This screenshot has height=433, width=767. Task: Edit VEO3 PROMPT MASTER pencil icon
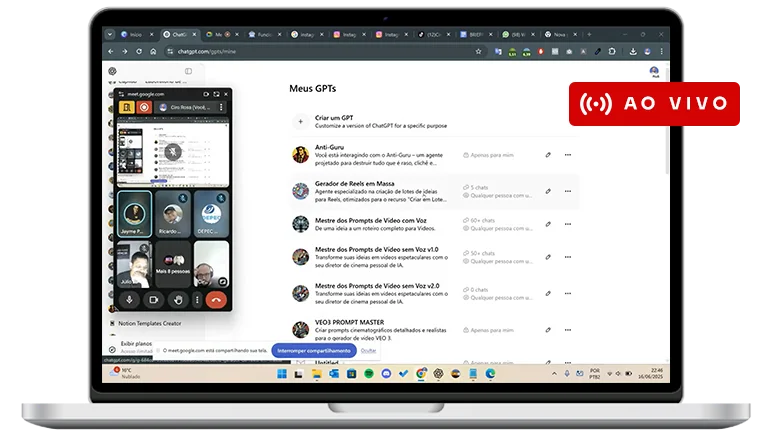[548, 330]
